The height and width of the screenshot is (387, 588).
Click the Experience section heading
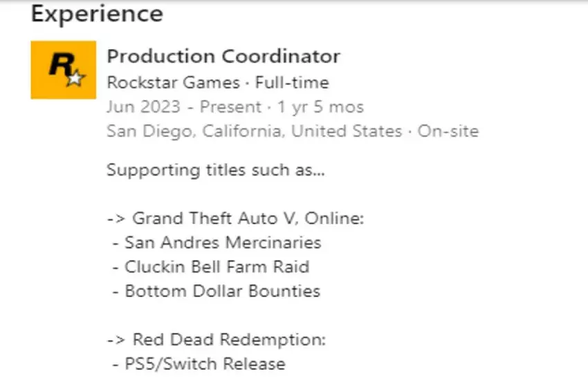pyautogui.click(x=97, y=13)
